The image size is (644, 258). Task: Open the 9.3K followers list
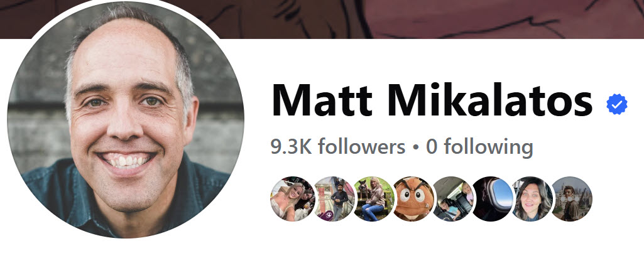[x=337, y=146]
